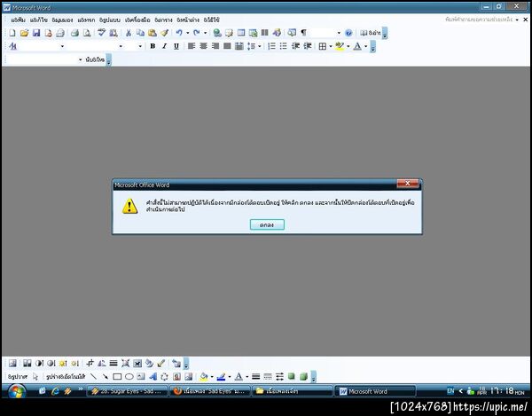
Task: Create a new blank document
Action: coord(12,33)
